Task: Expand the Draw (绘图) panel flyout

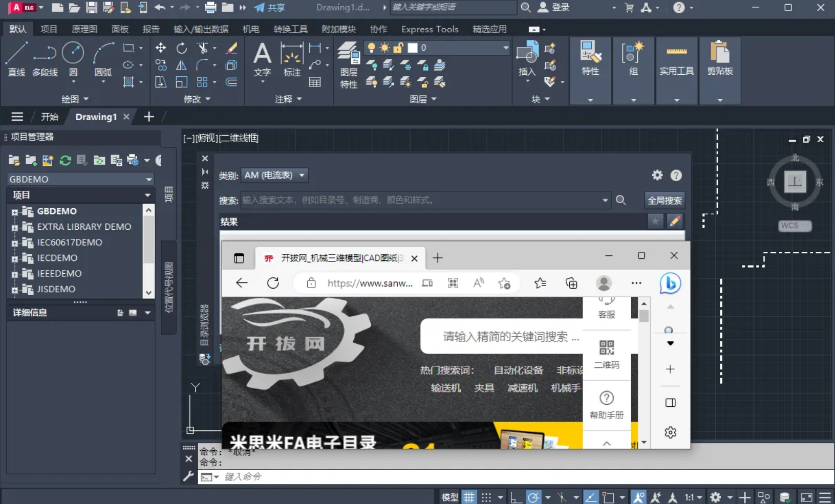Action: coord(75,99)
